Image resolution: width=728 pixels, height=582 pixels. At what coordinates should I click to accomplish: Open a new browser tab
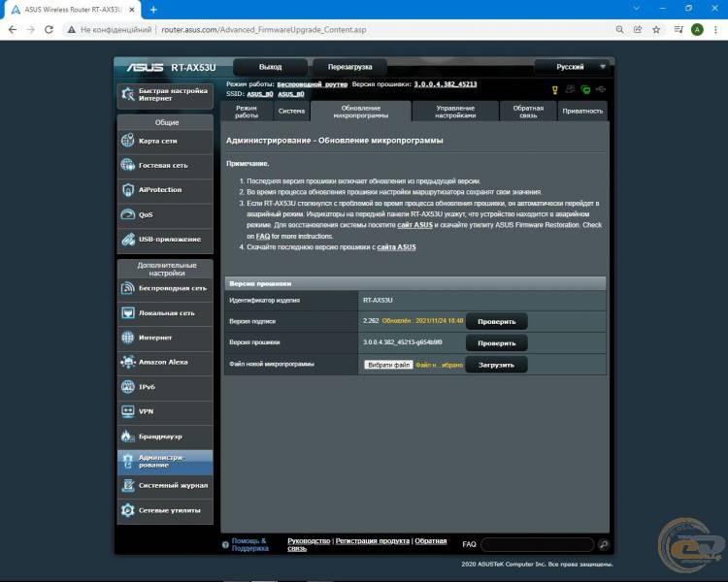pyautogui.click(x=153, y=10)
